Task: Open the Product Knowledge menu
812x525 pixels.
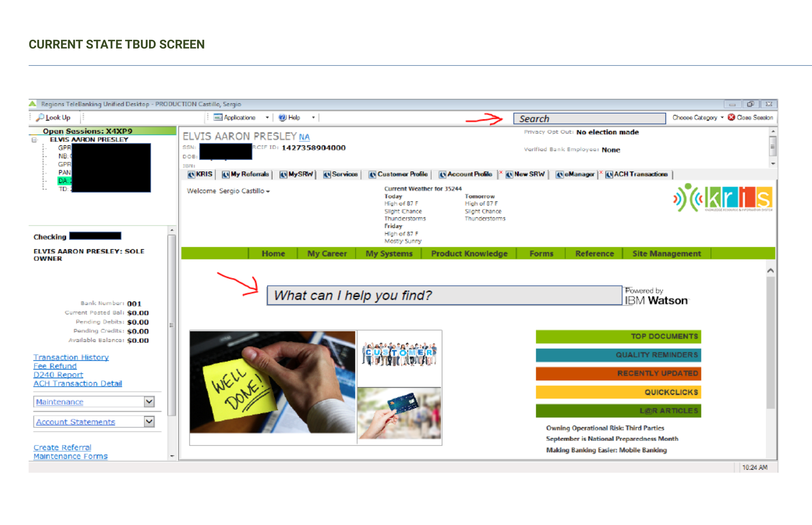Action: coord(469,254)
